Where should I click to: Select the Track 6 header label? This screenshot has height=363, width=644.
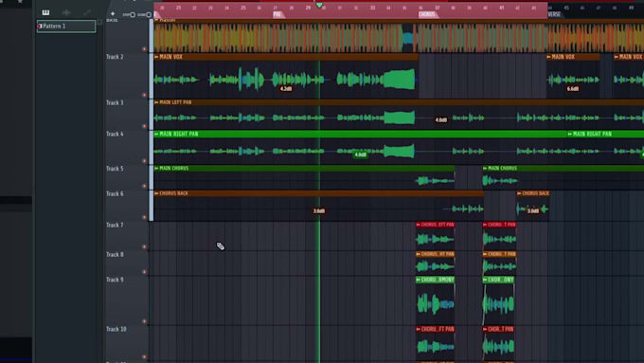pos(115,193)
